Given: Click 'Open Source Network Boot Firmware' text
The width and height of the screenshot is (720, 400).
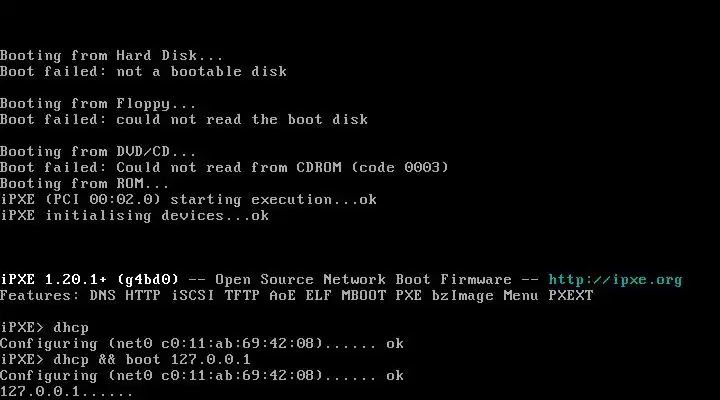Looking at the screenshot, I should (363, 280).
